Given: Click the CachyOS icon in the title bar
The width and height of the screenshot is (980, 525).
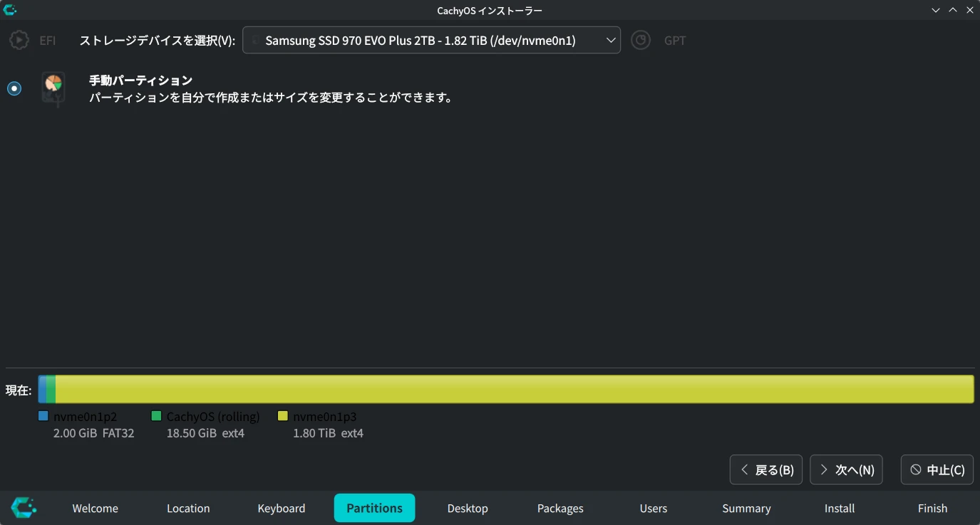Looking at the screenshot, I should pyautogui.click(x=10, y=10).
